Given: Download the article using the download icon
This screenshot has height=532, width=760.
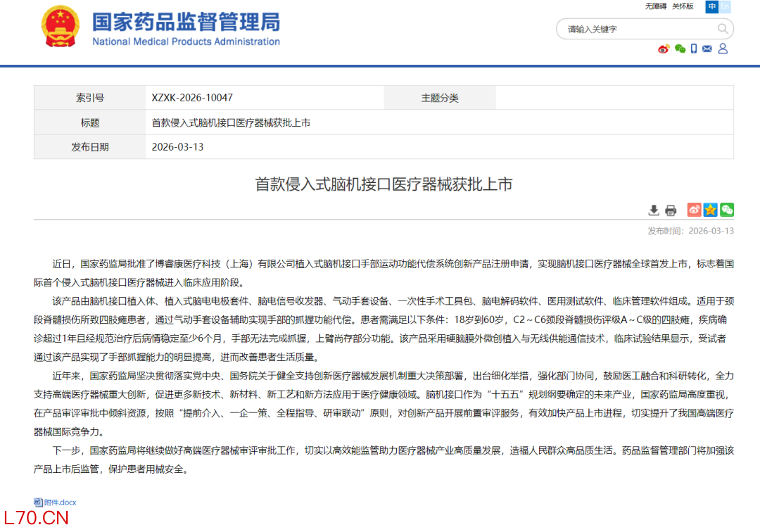Looking at the screenshot, I should [654, 209].
